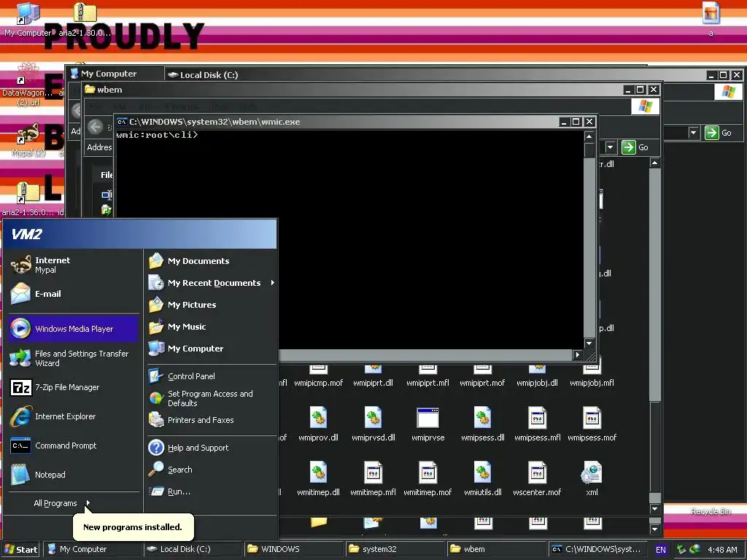Click Go button in Local Disk window

click(x=719, y=133)
